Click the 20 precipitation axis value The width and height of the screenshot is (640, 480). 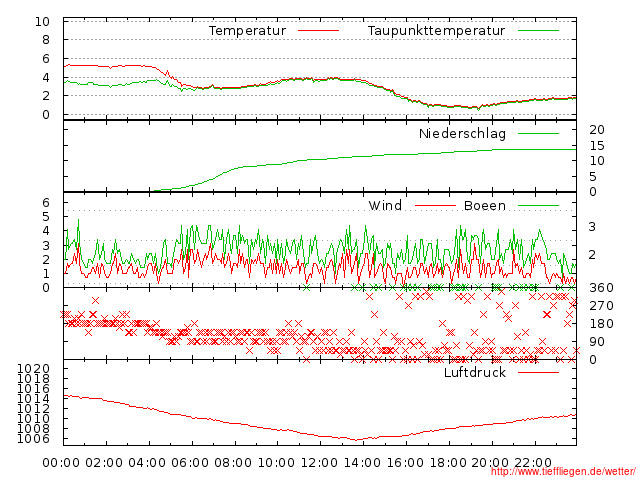pos(597,130)
